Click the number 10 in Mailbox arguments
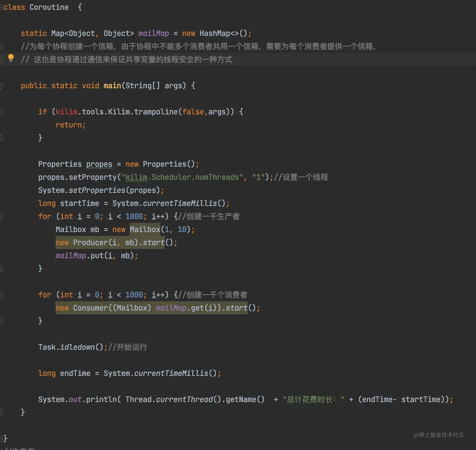 (182, 230)
